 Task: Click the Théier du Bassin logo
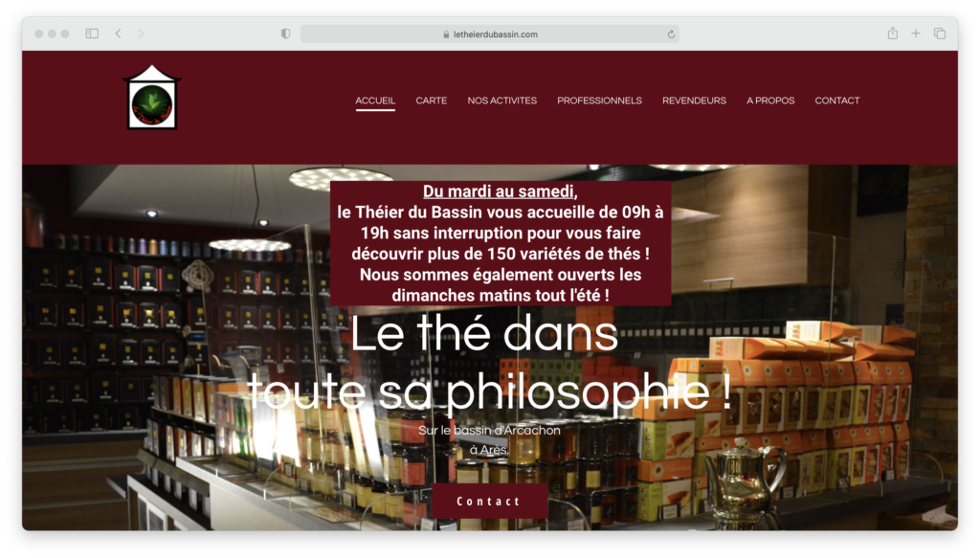152,98
